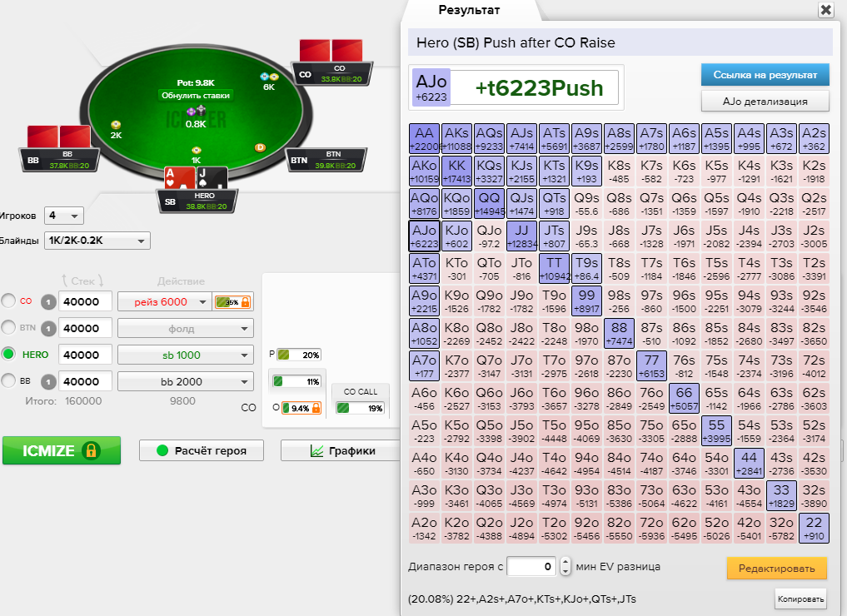Viewport: 847px width, 616px height.
Task: Click Hero's Ace of hearts card
Action: [179, 178]
